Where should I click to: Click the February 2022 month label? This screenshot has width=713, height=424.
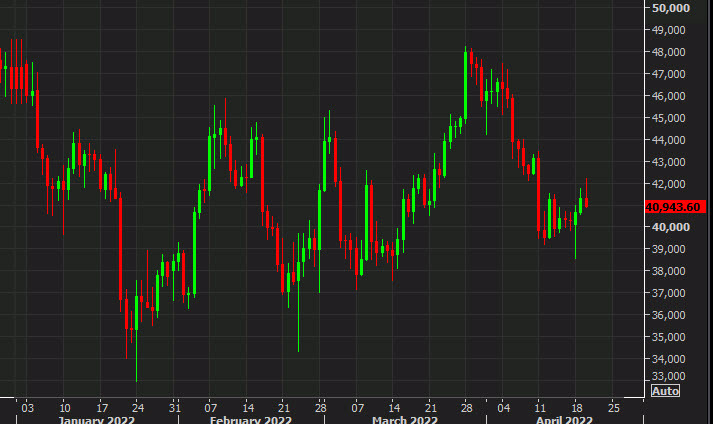point(251,419)
